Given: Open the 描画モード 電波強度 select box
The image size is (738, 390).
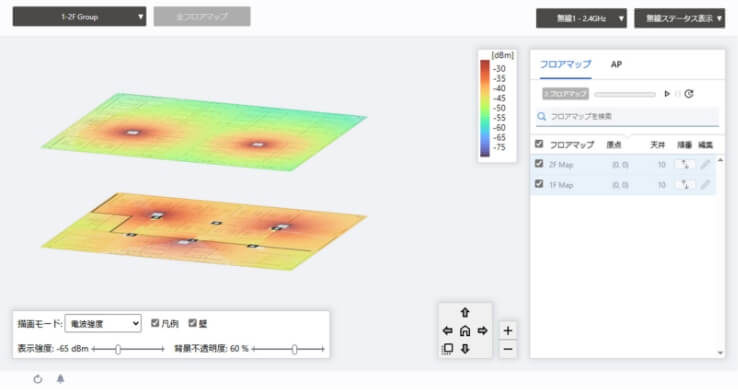Looking at the screenshot, I should click(x=103, y=324).
